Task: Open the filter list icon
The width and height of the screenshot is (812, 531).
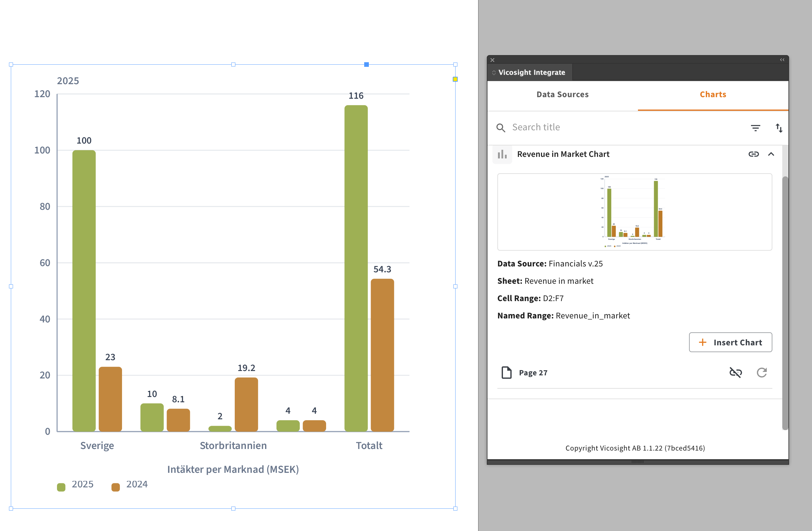Action: (755, 128)
